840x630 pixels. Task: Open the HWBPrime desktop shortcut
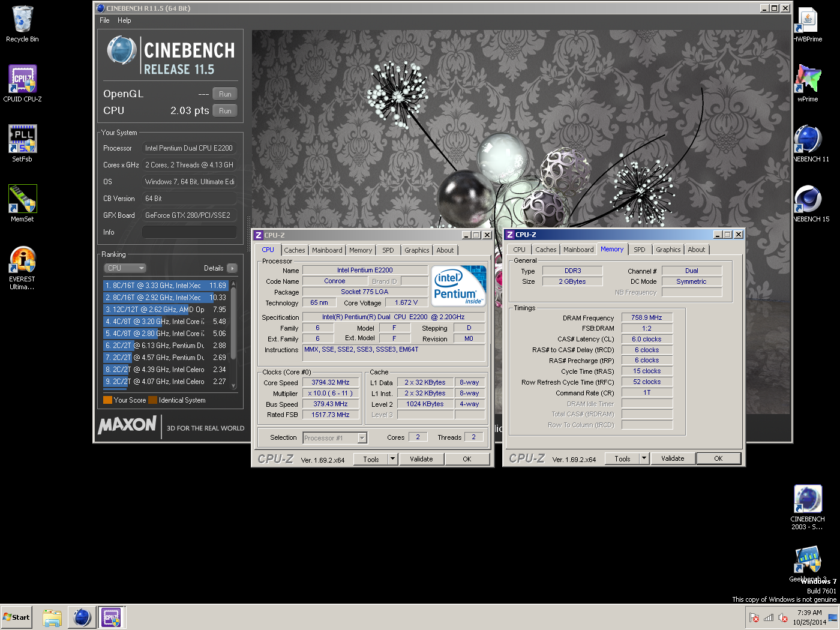[808, 24]
